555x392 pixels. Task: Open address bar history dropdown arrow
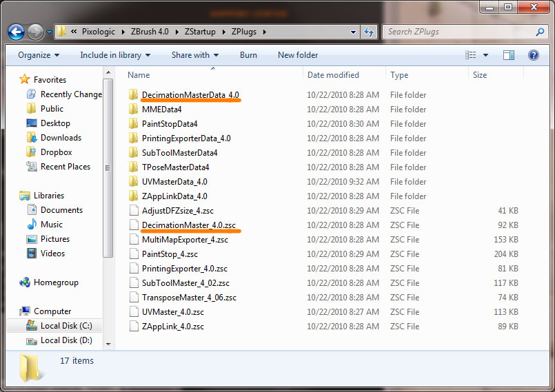[353, 32]
